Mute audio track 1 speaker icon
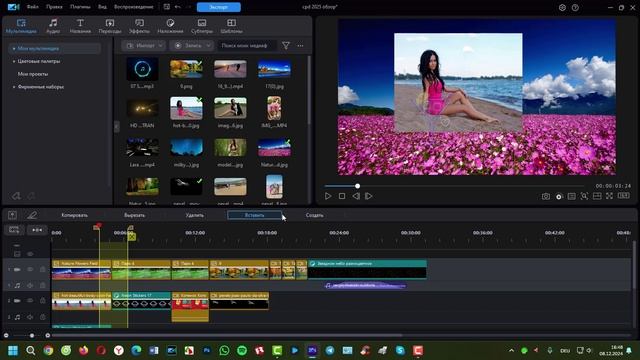 (x=30, y=285)
